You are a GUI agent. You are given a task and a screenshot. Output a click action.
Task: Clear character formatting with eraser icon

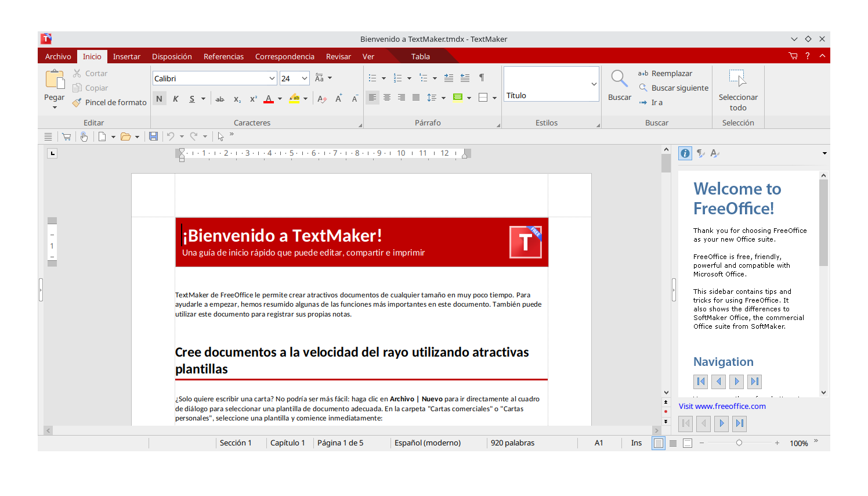pyautogui.click(x=322, y=99)
